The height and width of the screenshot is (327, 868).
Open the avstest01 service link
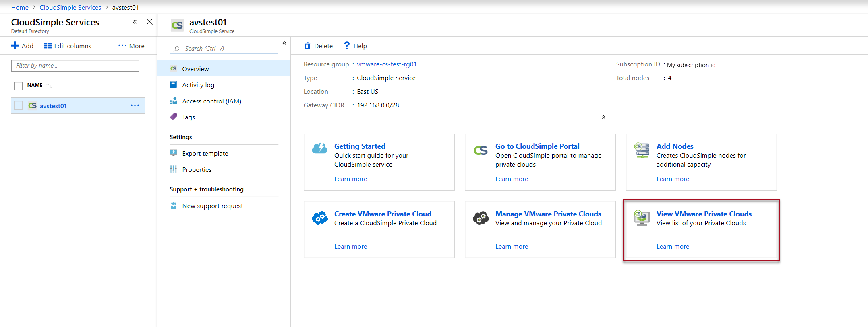click(53, 106)
